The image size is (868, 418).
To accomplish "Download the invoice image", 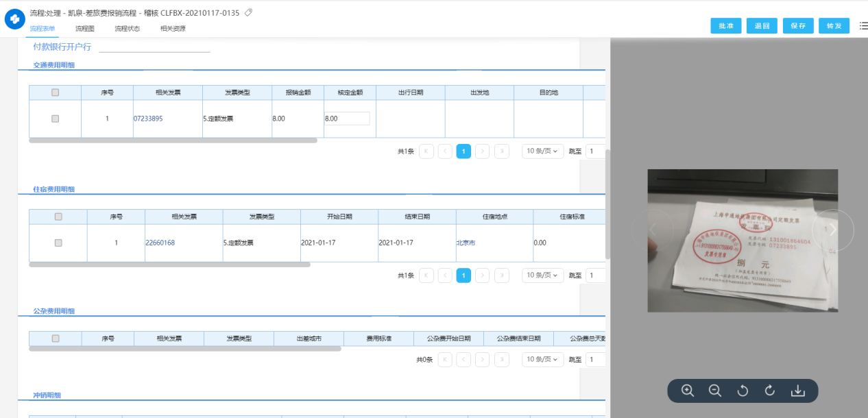I will [x=797, y=391].
